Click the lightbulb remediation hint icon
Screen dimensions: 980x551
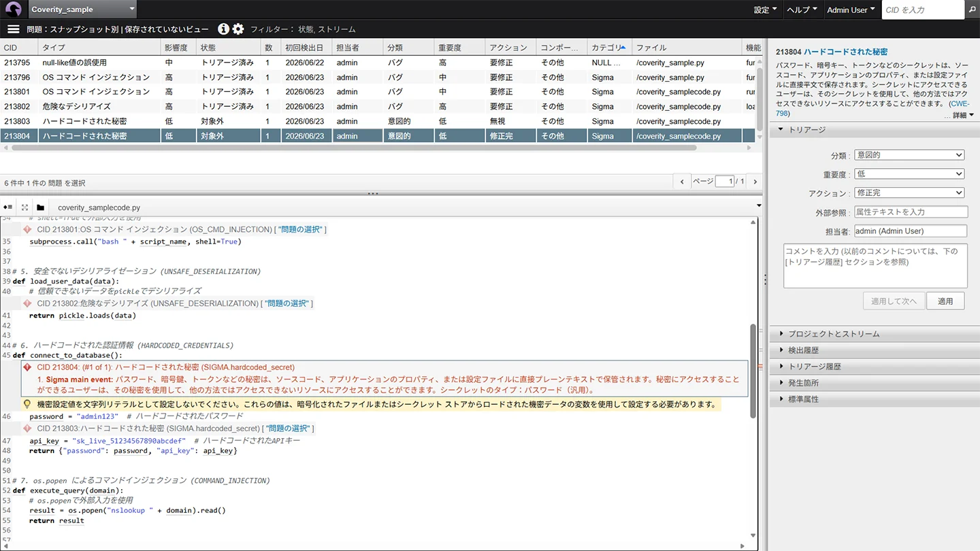(27, 404)
